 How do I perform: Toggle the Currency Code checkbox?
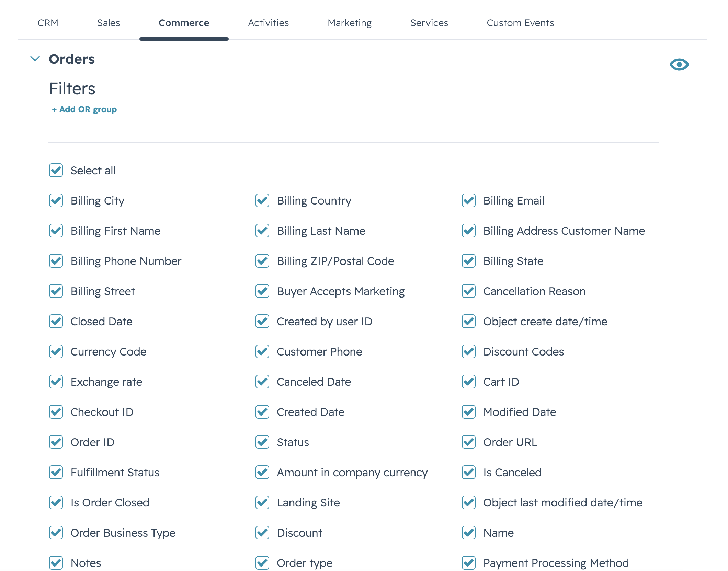coord(56,351)
